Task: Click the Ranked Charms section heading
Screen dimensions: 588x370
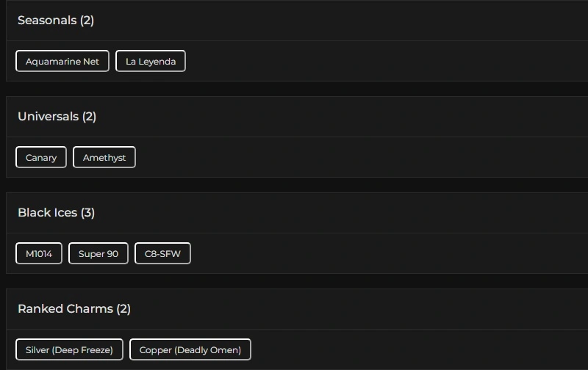Action: click(65, 309)
